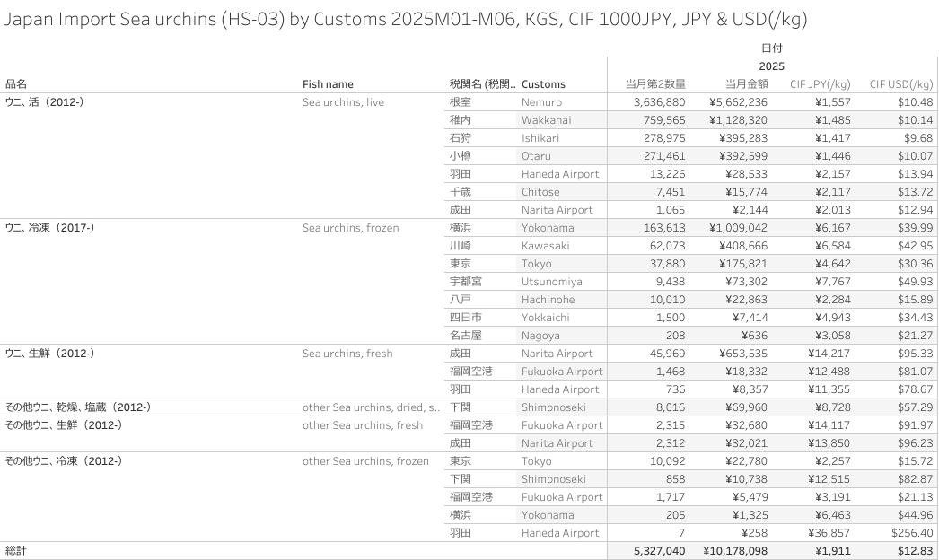The image size is (939, 560).
Task: Click "Sea urchins, frozen" beside the 横浜 163,613 row
Action: pyautogui.click(x=350, y=228)
